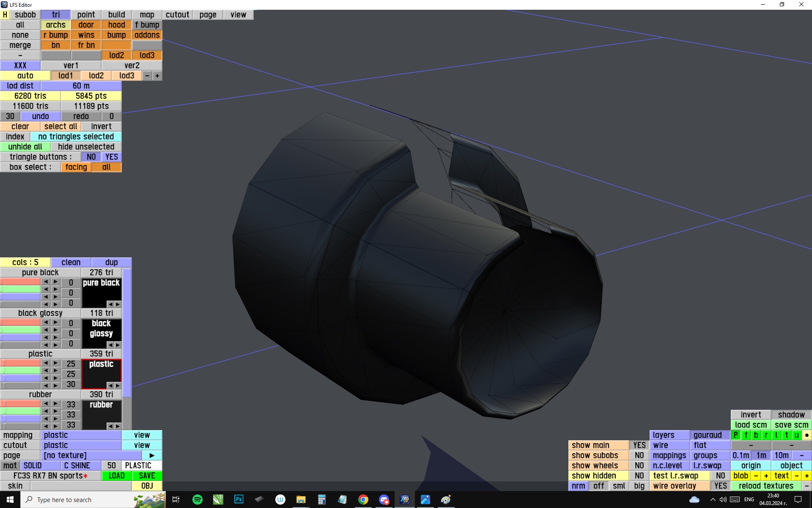
Task: Click the black dot button after layer letters
Action: 807,435
